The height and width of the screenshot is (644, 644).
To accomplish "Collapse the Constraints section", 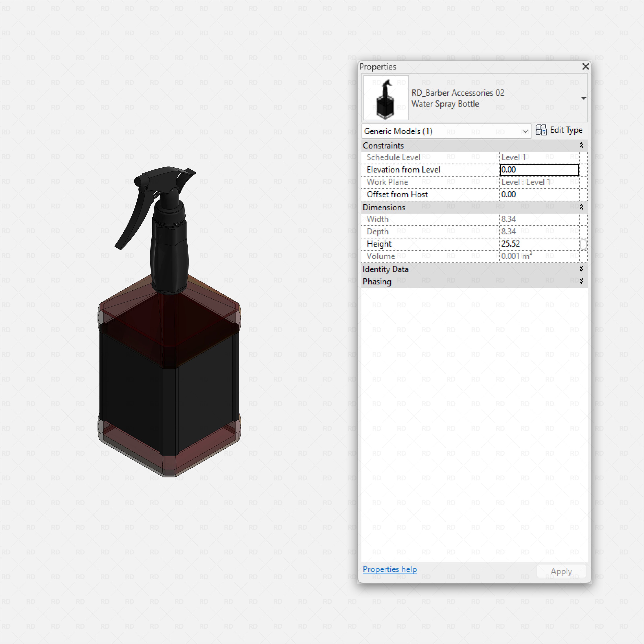I will coord(581,145).
